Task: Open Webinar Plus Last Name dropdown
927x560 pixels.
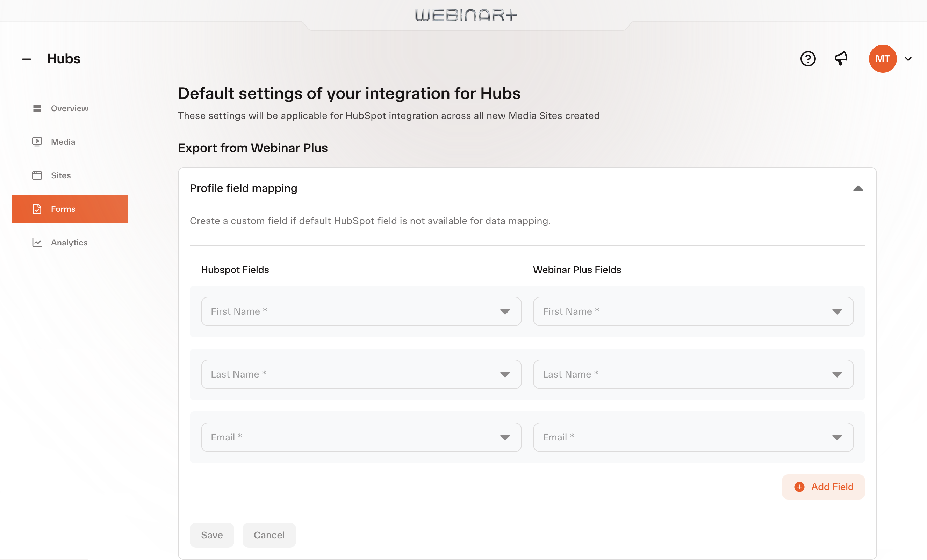Action: click(x=693, y=374)
